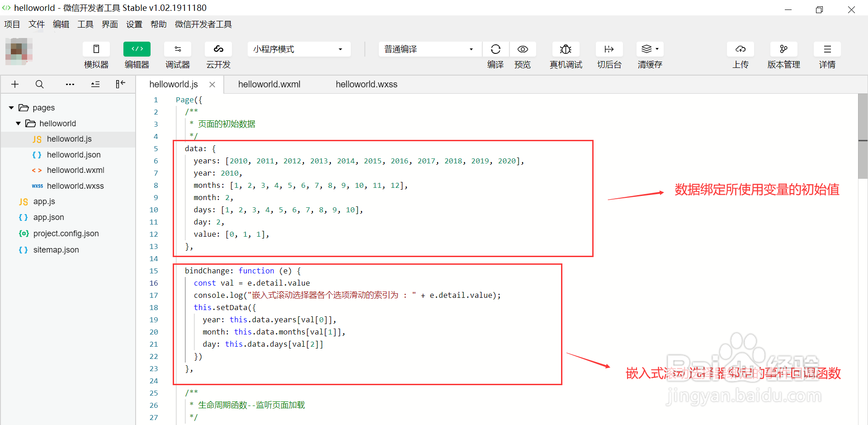Open project.config.json file
The height and width of the screenshot is (425, 868).
point(68,234)
